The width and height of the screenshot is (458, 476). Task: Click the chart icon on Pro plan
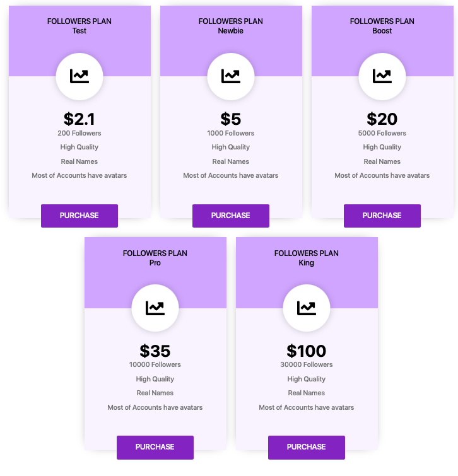click(155, 308)
